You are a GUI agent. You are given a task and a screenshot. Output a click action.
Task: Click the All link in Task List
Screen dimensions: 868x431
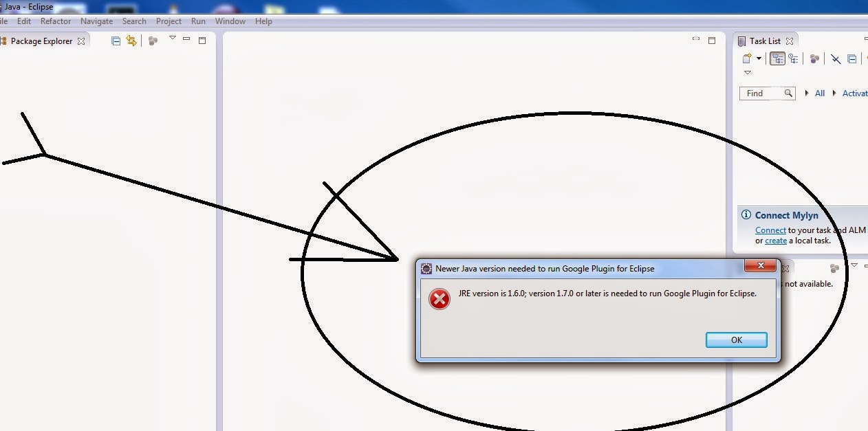coord(820,93)
